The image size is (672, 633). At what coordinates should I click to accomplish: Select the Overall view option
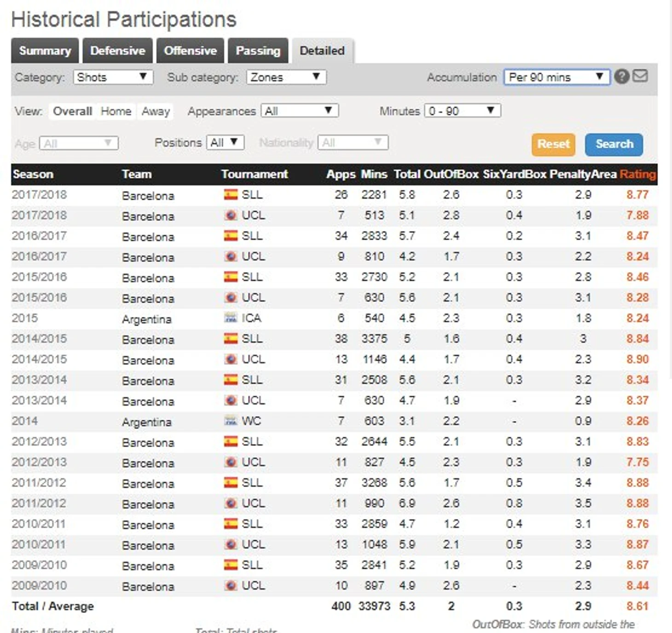(72, 111)
